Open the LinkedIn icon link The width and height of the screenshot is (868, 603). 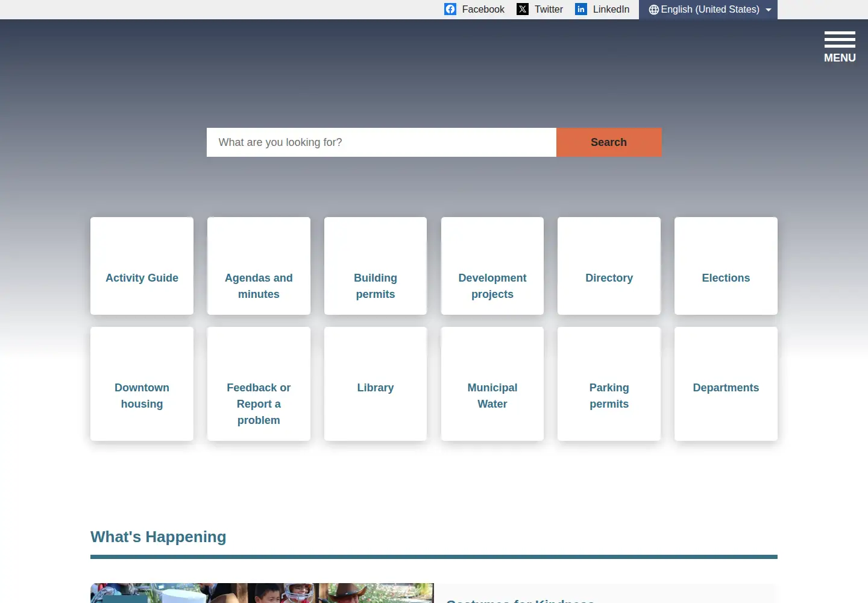tap(581, 9)
